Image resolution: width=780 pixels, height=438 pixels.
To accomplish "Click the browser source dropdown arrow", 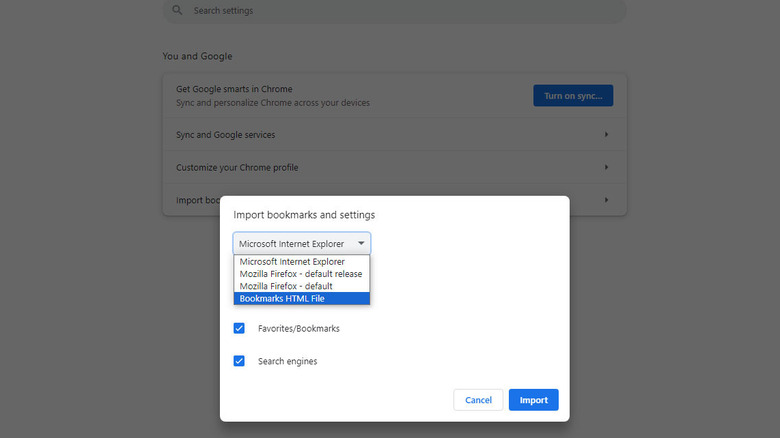I will [x=361, y=243].
